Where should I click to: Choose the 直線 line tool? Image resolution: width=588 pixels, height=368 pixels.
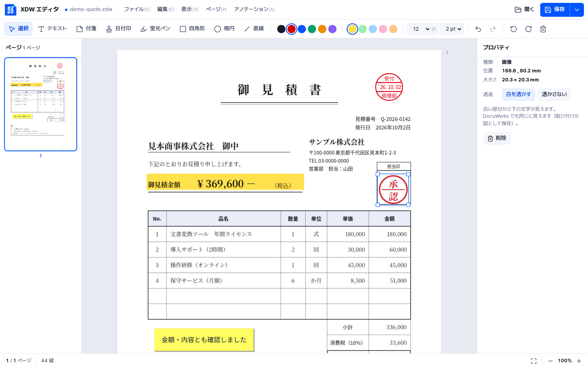click(x=254, y=29)
